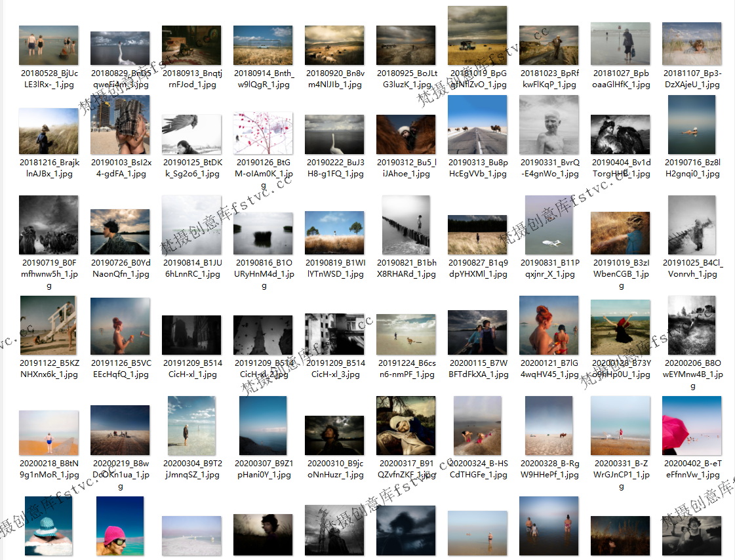Click thumbnail 20200115_B7WBFTdFkXA_1.jpg
Screen dimensions: 735x560
tap(478, 332)
